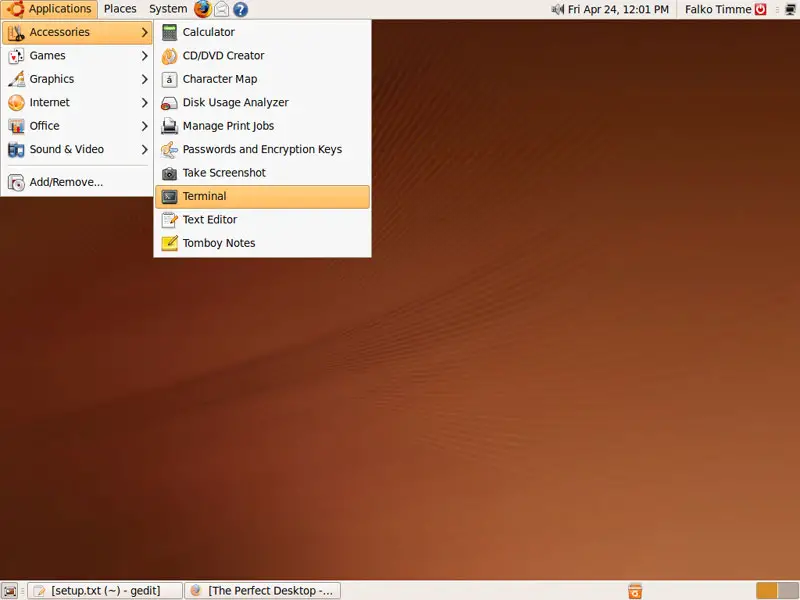Screen dimensions: 800x600
Task: Click the Manage Print Jobs printer icon
Action: (169, 126)
